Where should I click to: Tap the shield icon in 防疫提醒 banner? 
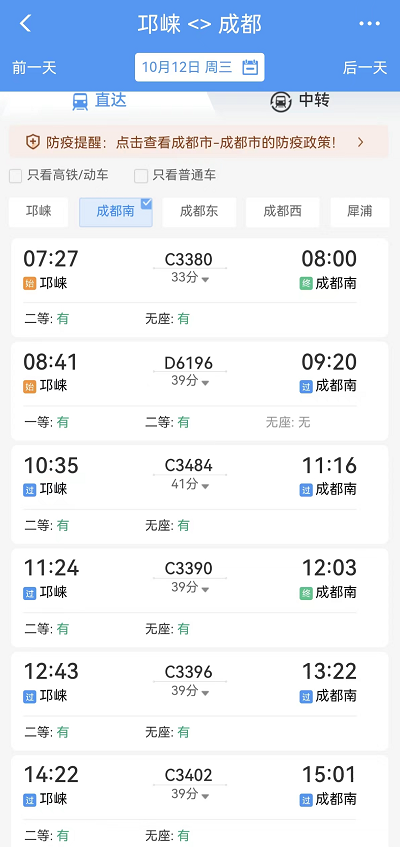[x=33, y=143]
